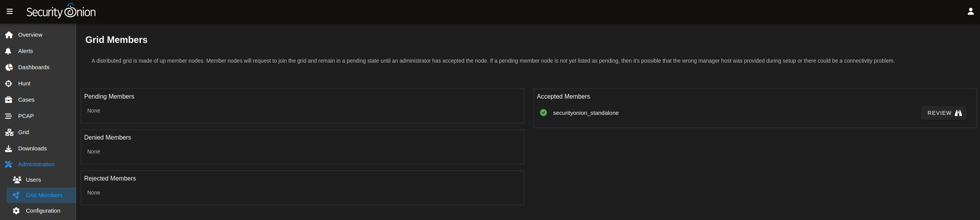Viewport: 980px width, 220px height.
Task: Go to Overview page
Action: pyautogui.click(x=38, y=35)
